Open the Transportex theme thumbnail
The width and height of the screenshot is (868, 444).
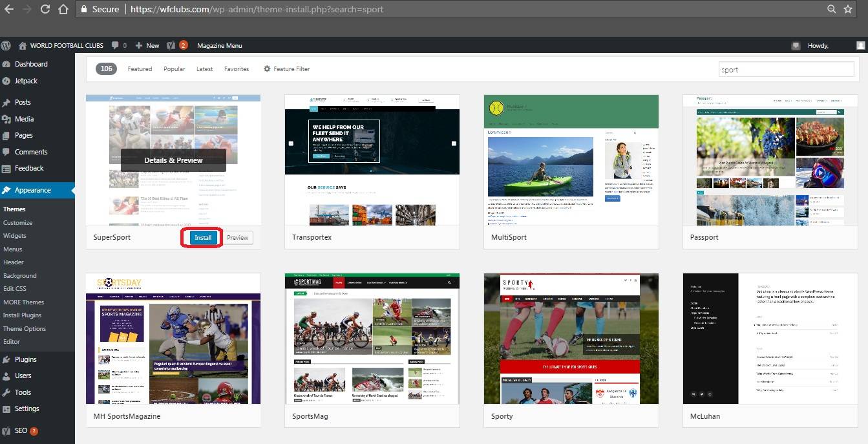pyautogui.click(x=372, y=160)
